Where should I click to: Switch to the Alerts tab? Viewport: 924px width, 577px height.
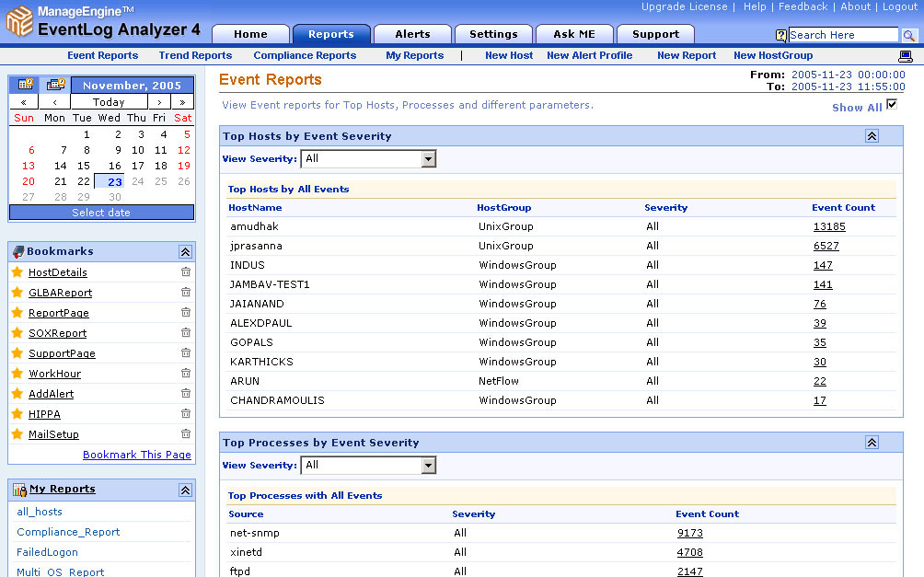point(412,34)
